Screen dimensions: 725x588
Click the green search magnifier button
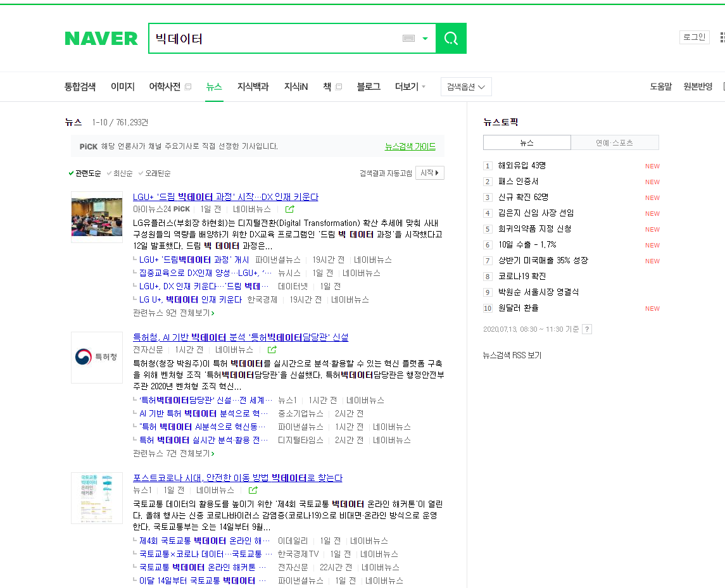(x=451, y=39)
